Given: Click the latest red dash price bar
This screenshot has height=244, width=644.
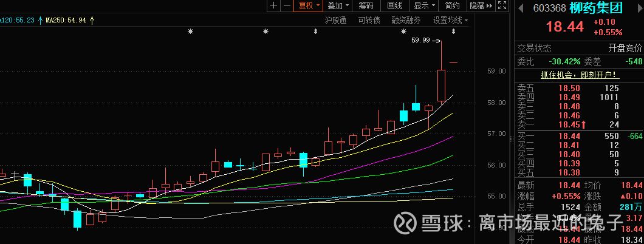Looking at the screenshot, I should coord(453,62).
